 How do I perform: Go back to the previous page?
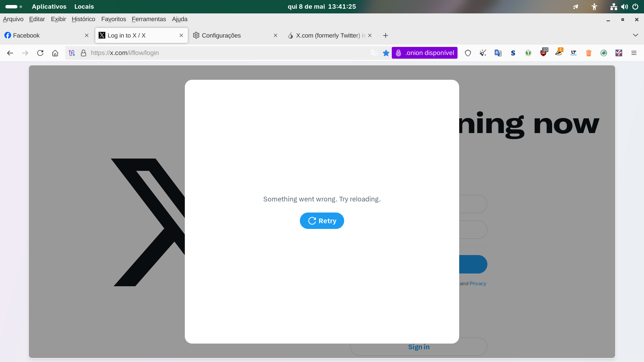click(x=10, y=53)
